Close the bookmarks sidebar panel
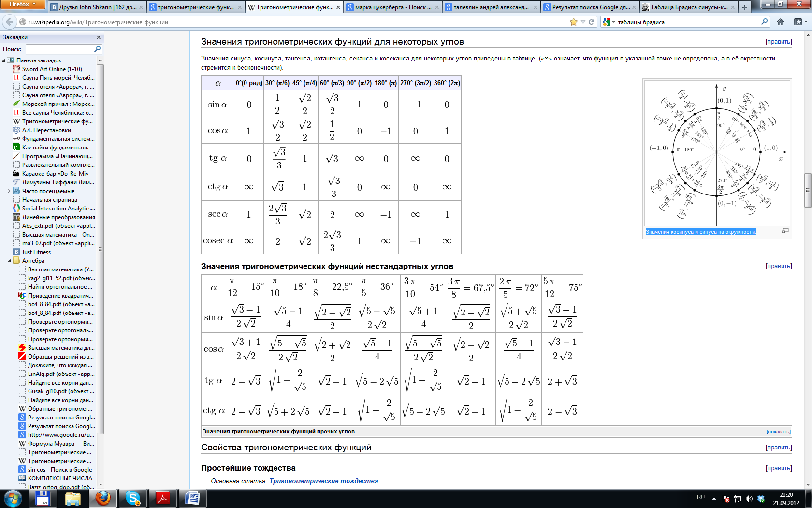Screen dimensions: 812x508 pyautogui.click(x=99, y=37)
